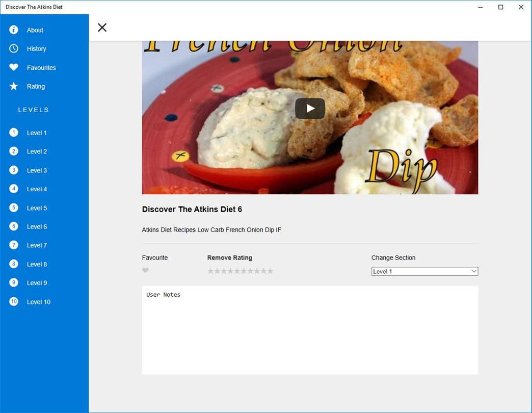The height and width of the screenshot is (413, 532).
Task: Click the French Onion Dip video thumbnail image
Action: tap(310, 117)
